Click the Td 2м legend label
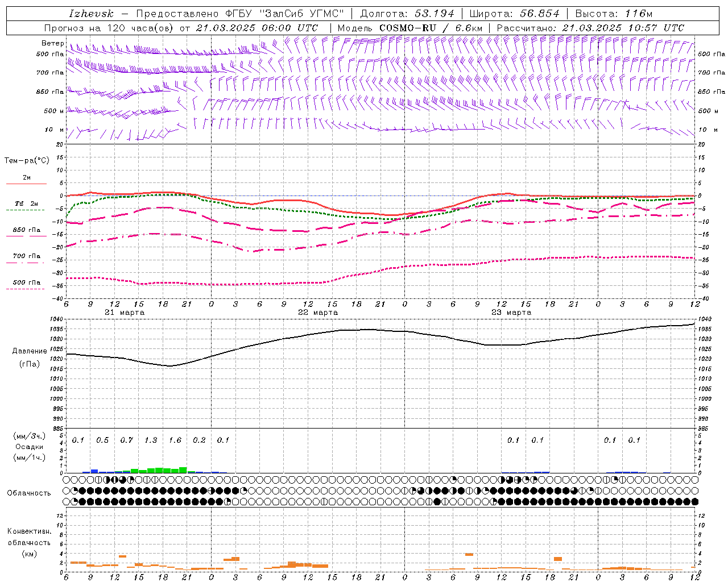This screenshot has height=582, width=728. [26, 203]
